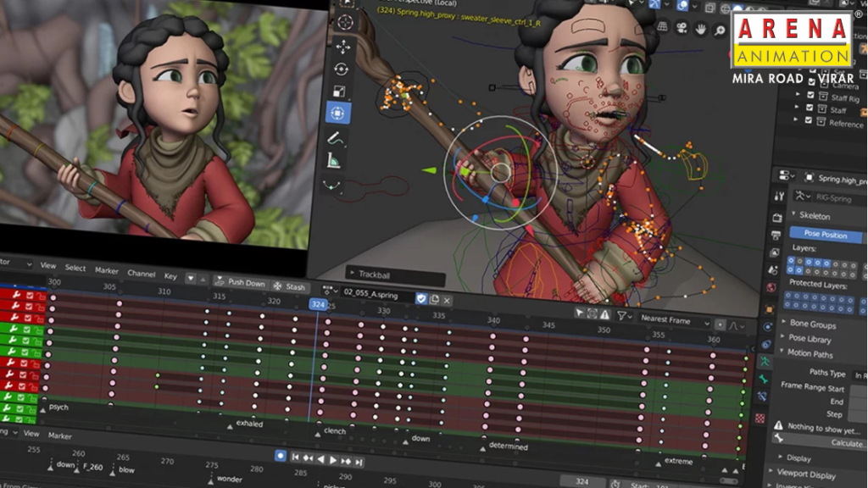Click the hand pan view icon
The image size is (868, 488).
pyautogui.click(x=700, y=29)
